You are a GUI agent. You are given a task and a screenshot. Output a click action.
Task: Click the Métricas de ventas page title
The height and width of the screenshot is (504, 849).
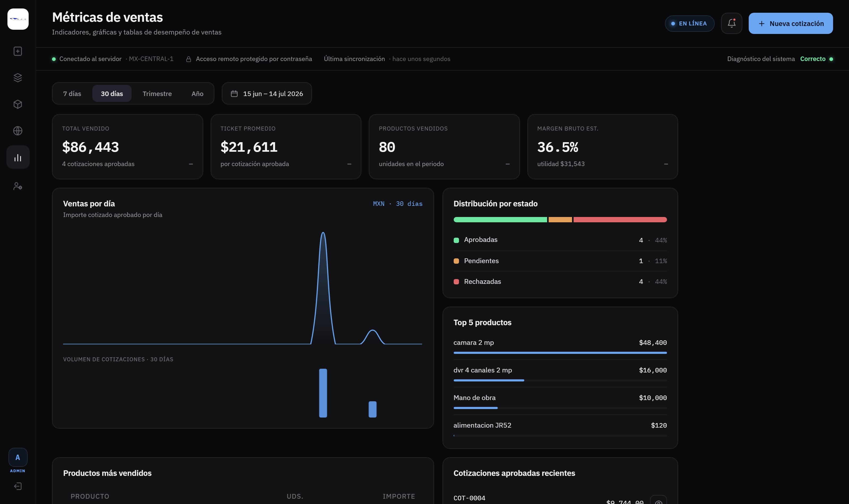pyautogui.click(x=107, y=17)
